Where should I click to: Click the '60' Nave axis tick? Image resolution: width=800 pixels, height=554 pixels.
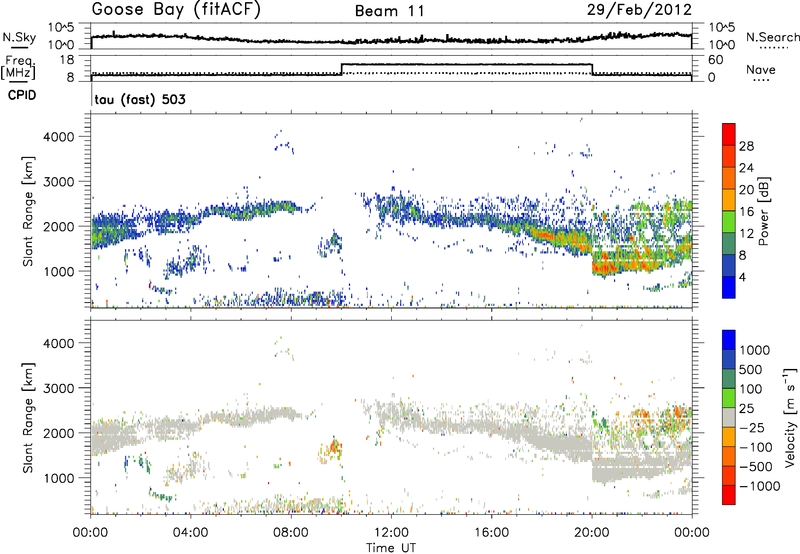click(x=716, y=60)
